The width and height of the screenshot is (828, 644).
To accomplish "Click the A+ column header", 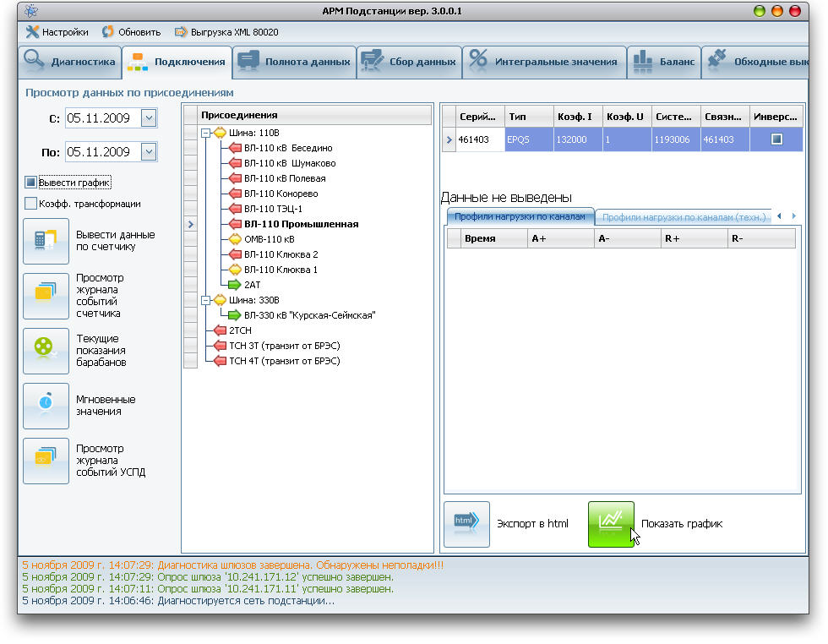I will point(560,239).
